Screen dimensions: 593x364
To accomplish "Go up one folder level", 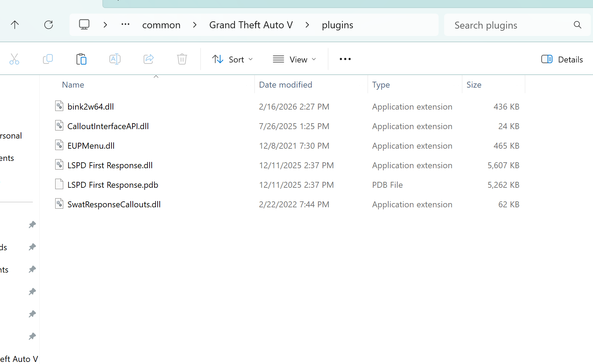I will pyautogui.click(x=15, y=25).
